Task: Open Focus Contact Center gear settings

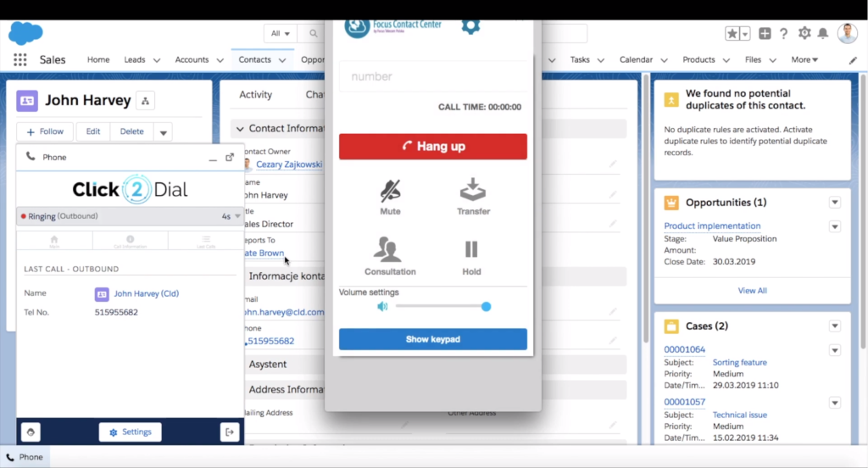Action: [x=470, y=25]
